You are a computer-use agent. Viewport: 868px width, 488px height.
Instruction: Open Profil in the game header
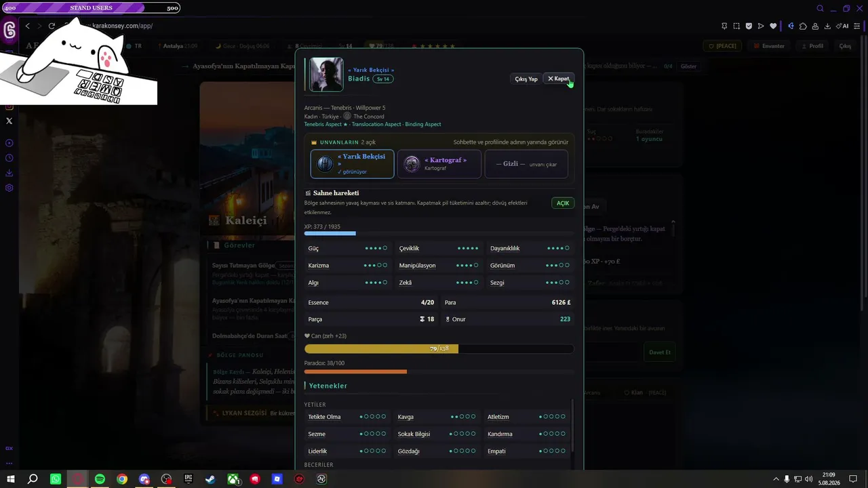[x=812, y=46]
